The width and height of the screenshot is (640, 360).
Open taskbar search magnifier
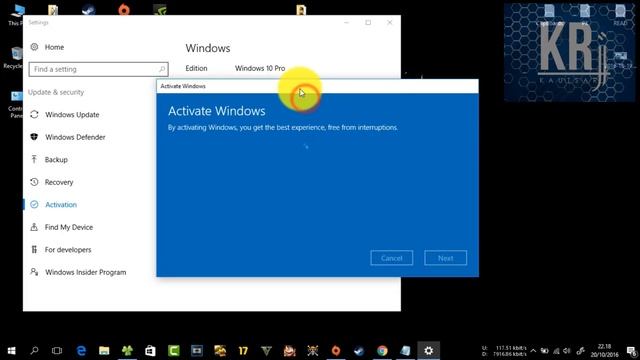coord(34,351)
